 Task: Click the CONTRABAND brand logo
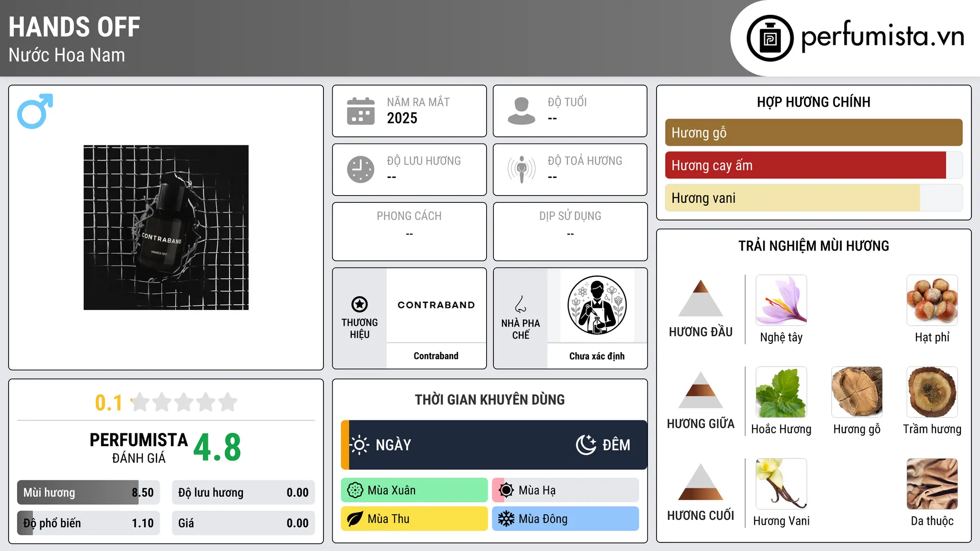[436, 305]
